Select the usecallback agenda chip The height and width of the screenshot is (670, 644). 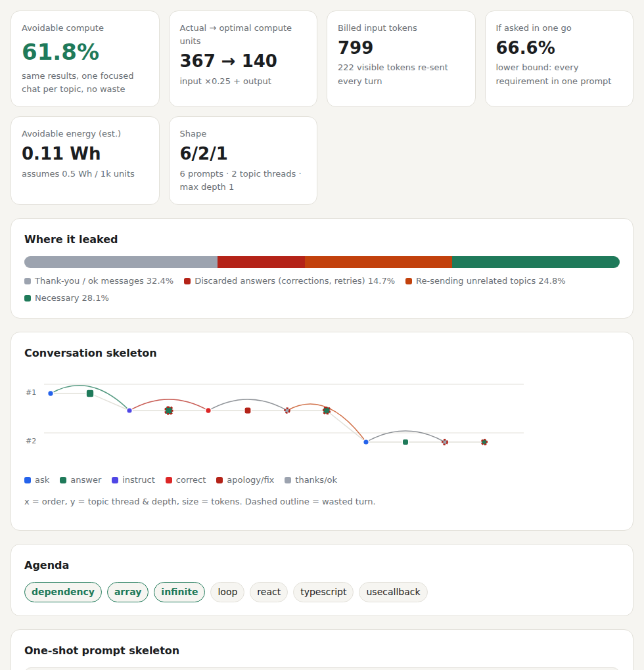393,592
